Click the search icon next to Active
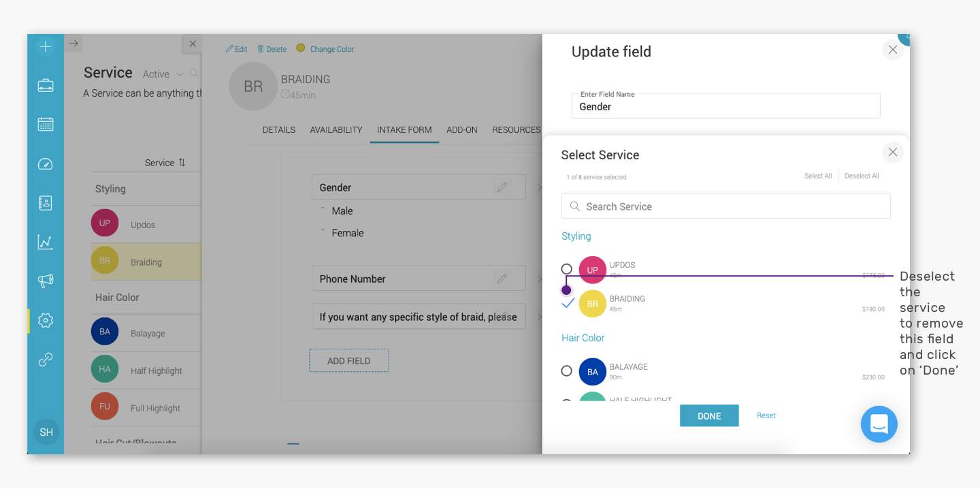Screen dimensions: 980x489 pos(195,74)
